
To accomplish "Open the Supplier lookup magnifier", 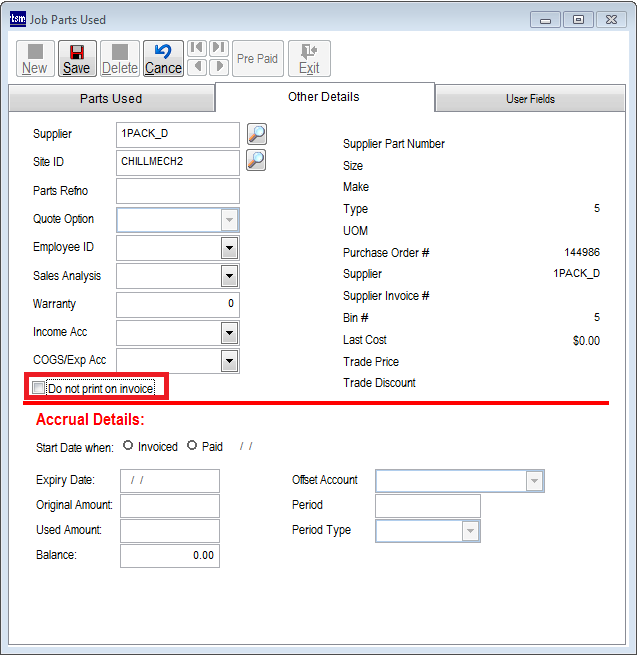I will pos(256,134).
